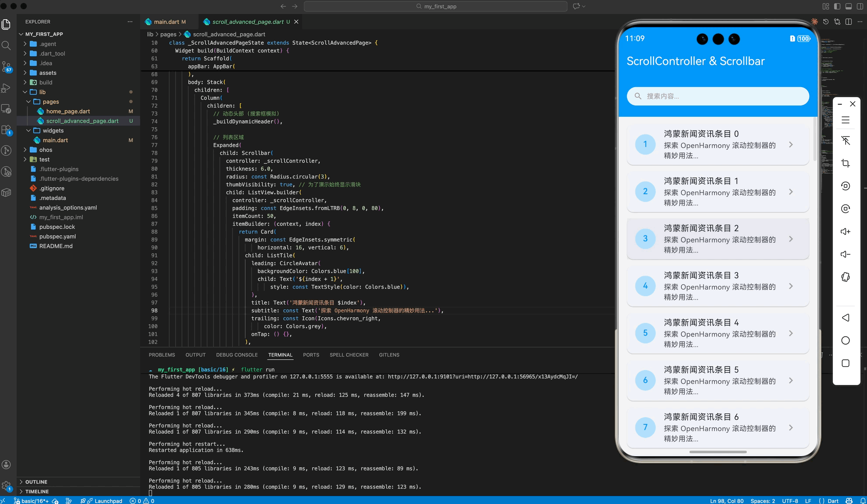Toggle the primary sidebar layout icon

pyautogui.click(x=837, y=6)
